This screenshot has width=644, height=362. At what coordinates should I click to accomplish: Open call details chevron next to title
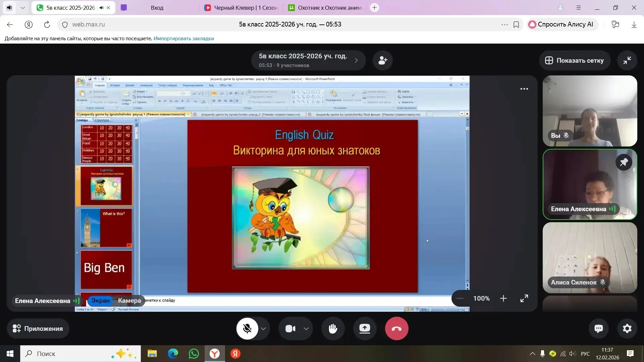click(356, 60)
